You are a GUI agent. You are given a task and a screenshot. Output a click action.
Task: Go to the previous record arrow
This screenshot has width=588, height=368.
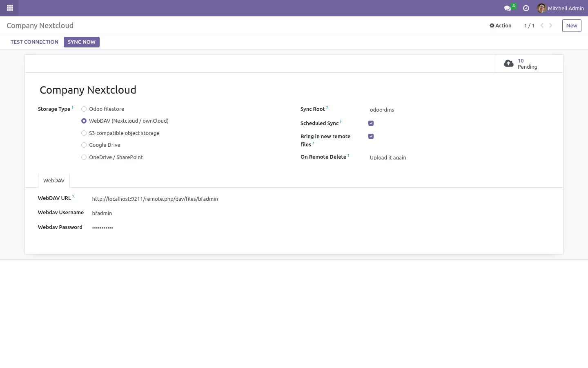click(x=542, y=25)
